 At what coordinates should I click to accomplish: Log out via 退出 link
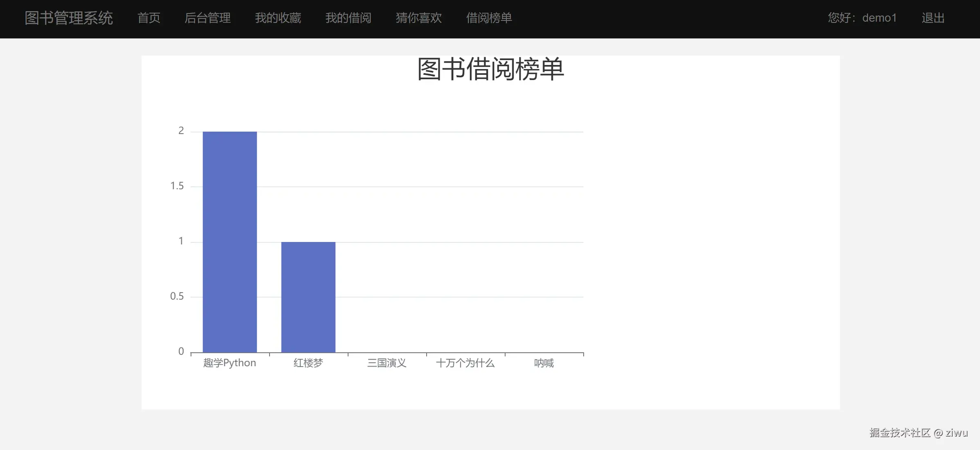pyautogui.click(x=933, y=18)
